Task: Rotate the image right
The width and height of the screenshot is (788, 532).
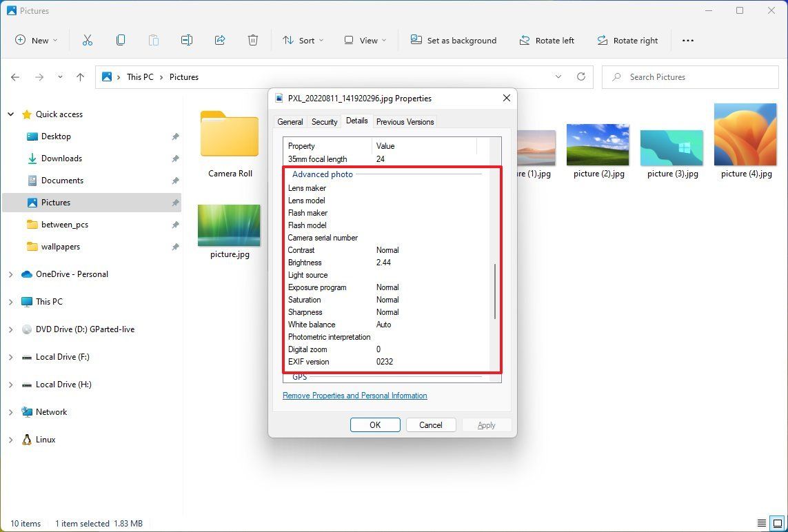Action: pyautogui.click(x=627, y=40)
